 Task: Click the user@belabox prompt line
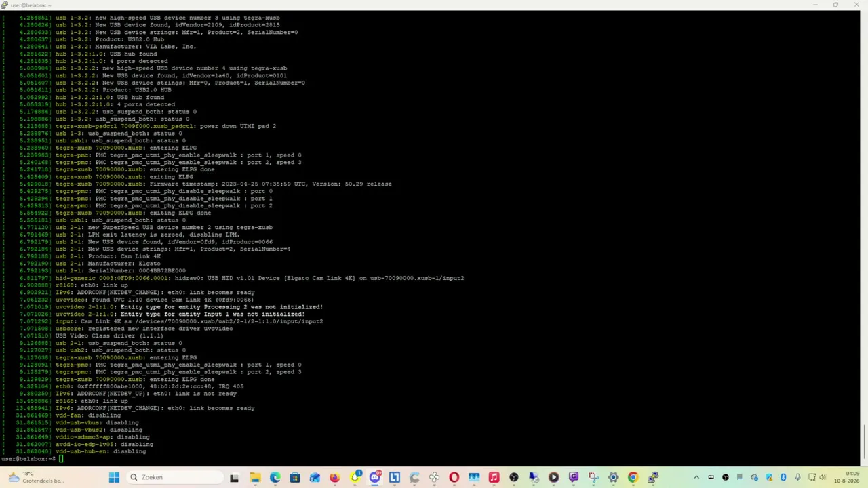(32, 458)
